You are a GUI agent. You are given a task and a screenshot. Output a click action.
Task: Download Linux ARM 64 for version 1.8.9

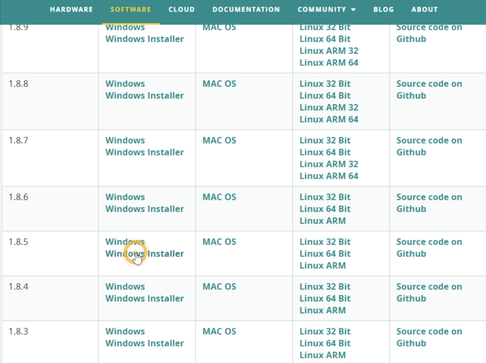[x=329, y=63]
